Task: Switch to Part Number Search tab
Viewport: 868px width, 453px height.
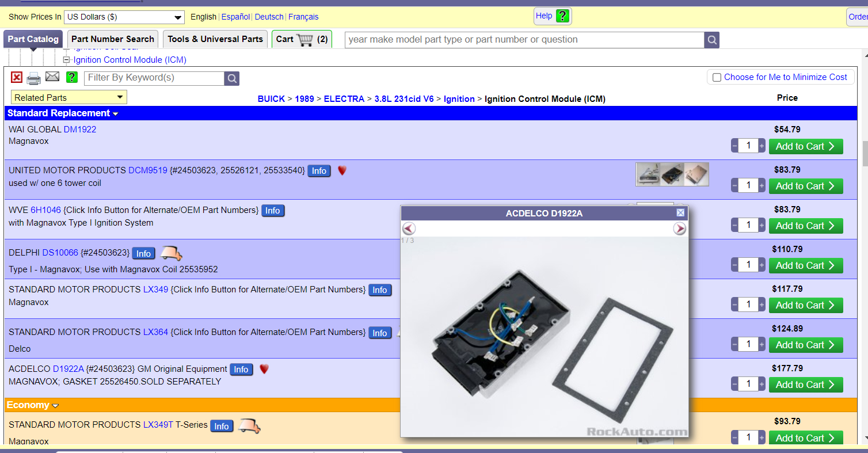Action: coord(113,39)
